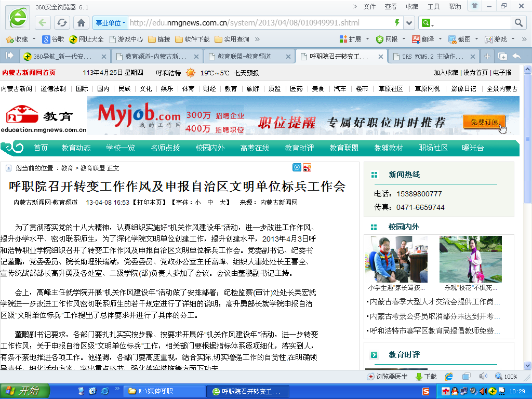Go back to previous page
Screen dimensions: 532x399
[x=43, y=23]
